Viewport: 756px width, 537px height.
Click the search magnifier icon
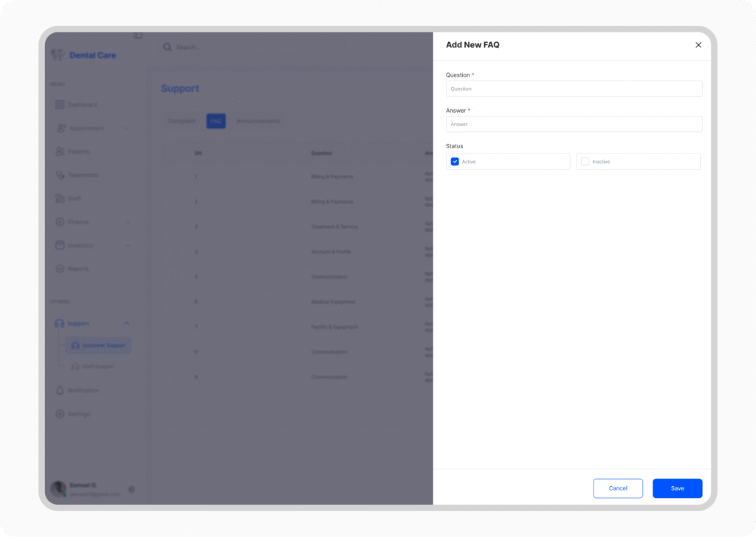[168, 47]
